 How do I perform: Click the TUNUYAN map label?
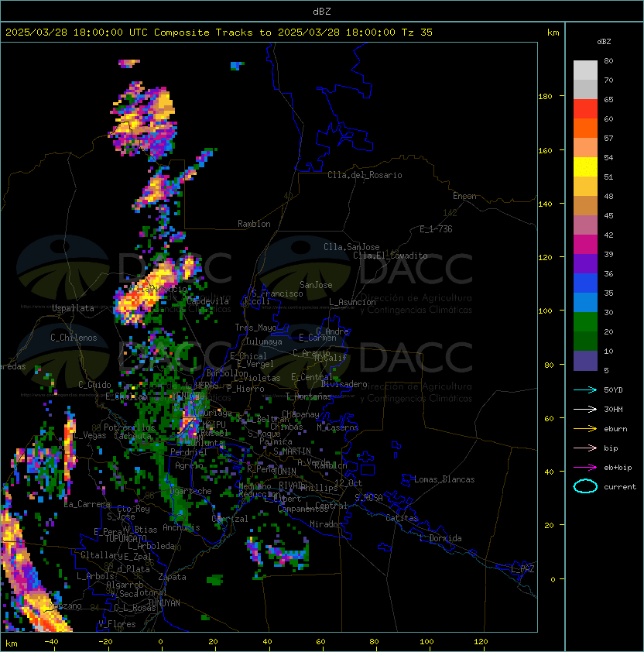(164, 603)
